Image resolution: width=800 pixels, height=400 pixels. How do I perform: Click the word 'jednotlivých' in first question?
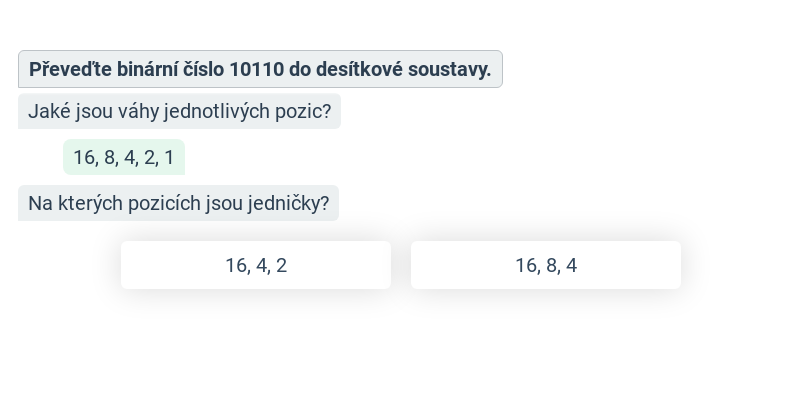(218, 111)
